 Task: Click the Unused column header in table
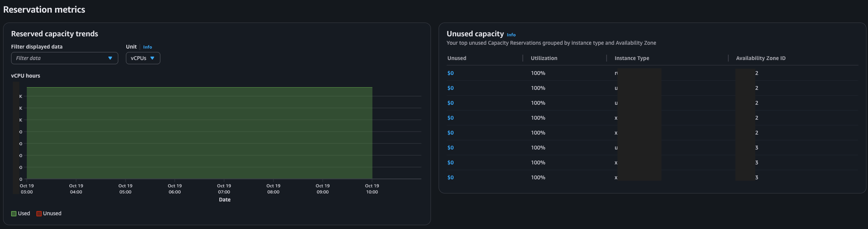pyautogui.click(x=457, y=58)
